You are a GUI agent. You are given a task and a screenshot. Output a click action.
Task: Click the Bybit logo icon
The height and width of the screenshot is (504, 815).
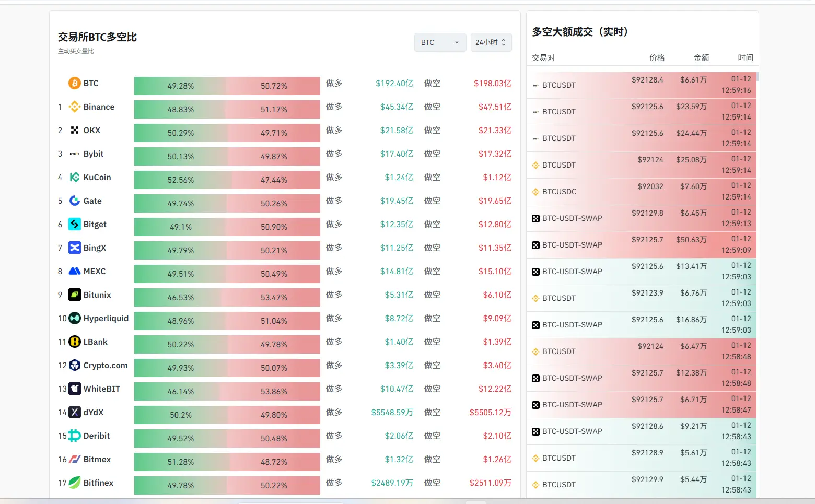tap(75, 154)
